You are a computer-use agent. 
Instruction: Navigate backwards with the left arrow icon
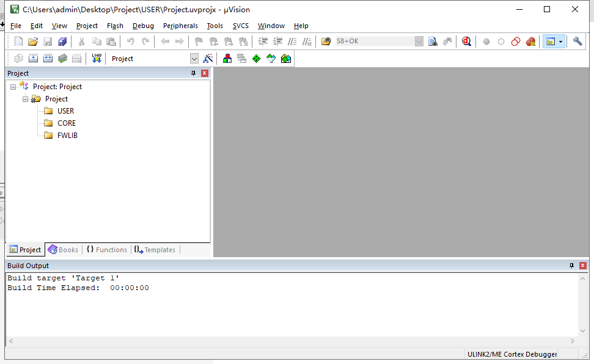point(165,42)
